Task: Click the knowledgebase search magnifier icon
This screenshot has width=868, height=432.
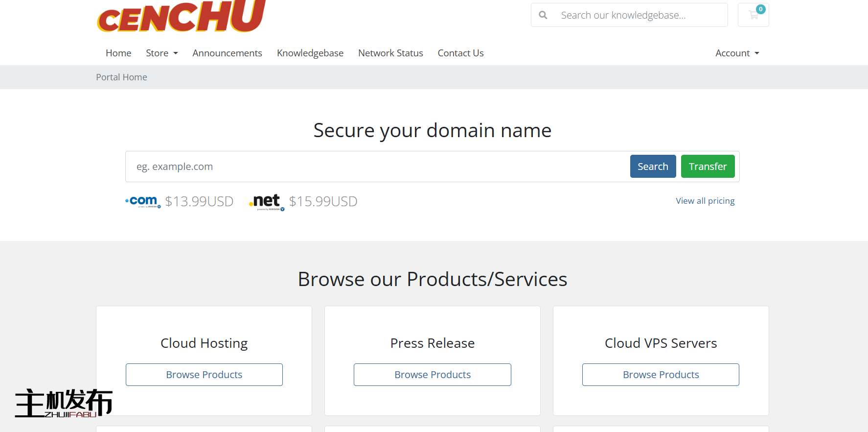Action: tap(543, 15)
